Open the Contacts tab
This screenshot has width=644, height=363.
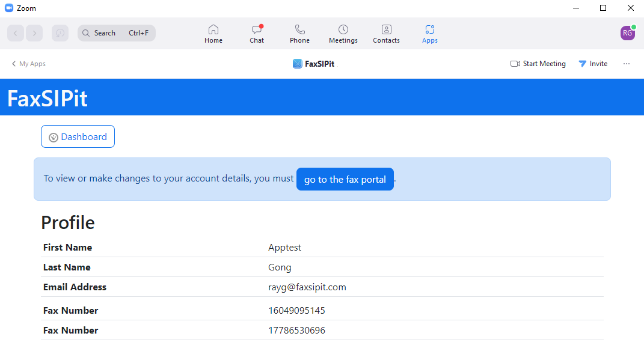pos(387,34)
